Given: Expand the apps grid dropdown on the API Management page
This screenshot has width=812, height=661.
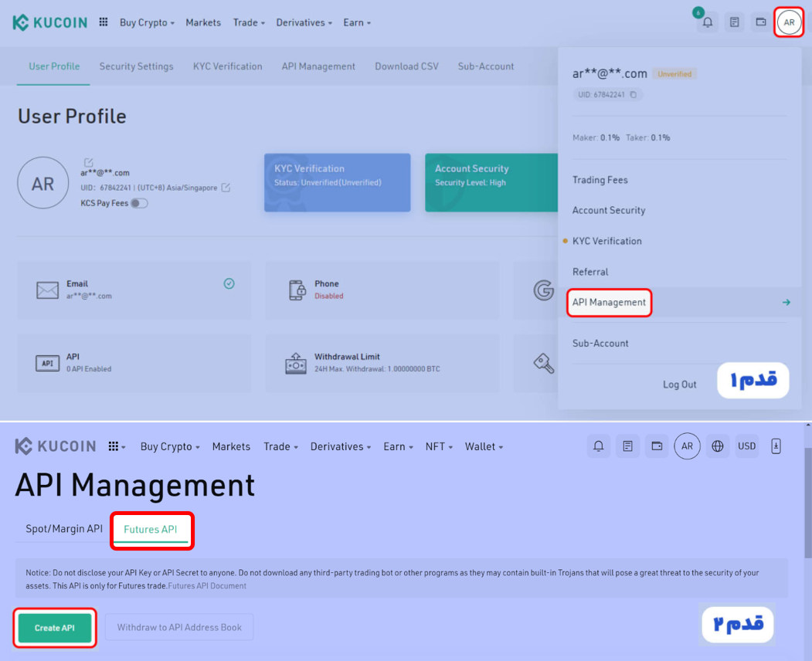Looking at the screenshot, I should [x=117, y=446].
